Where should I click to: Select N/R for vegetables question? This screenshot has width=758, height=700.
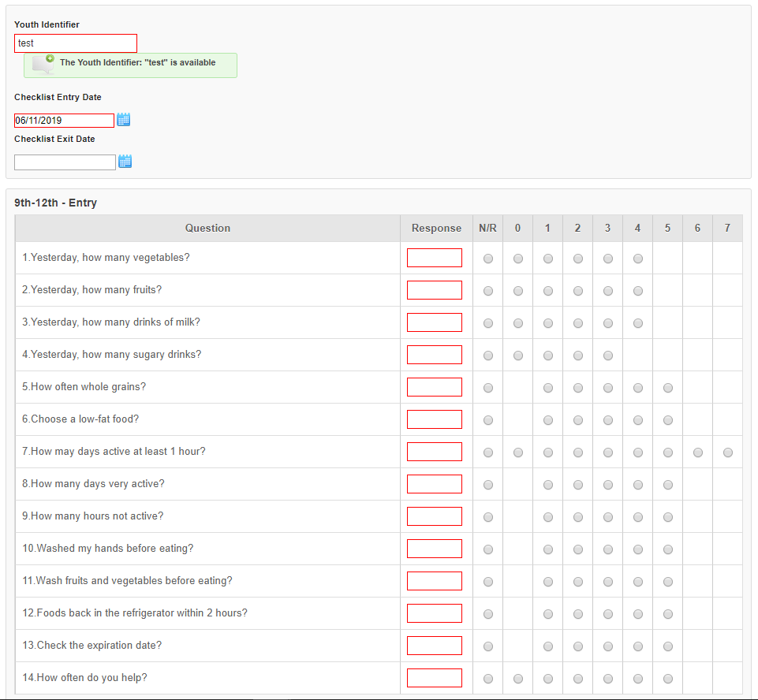coord(488,259)
